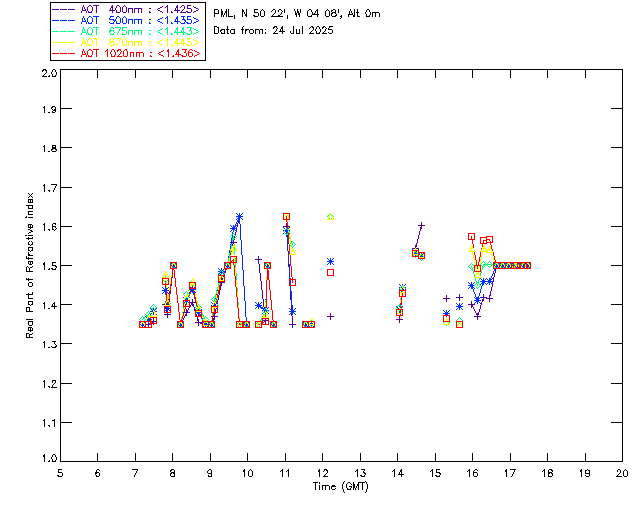Screen dimensions: 640x512
Task: Click the isolated purple plus marker just past hour 12
Action: (x=331, y=316)
